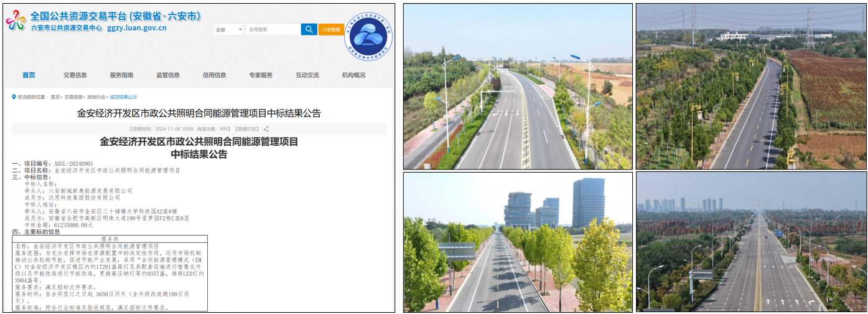Click the 我要打印 print link
Viewport: 868px width, 314px height.
click(250, 129)
